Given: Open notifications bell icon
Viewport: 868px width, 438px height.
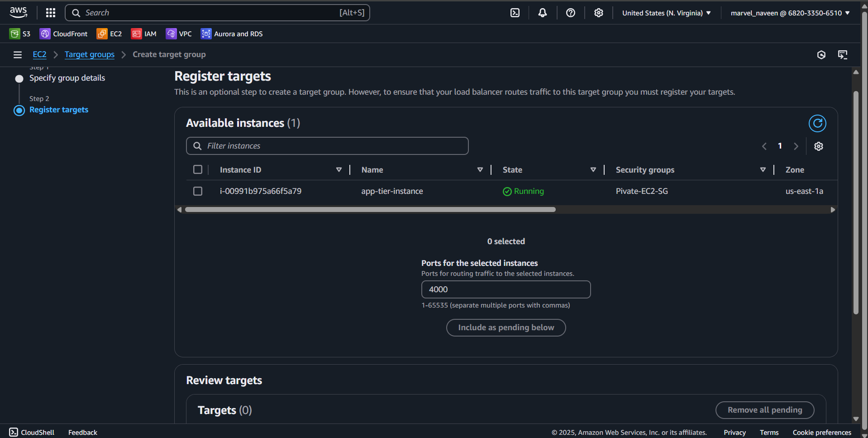Looking at the screenshot, I should click(x=543, y=13).
